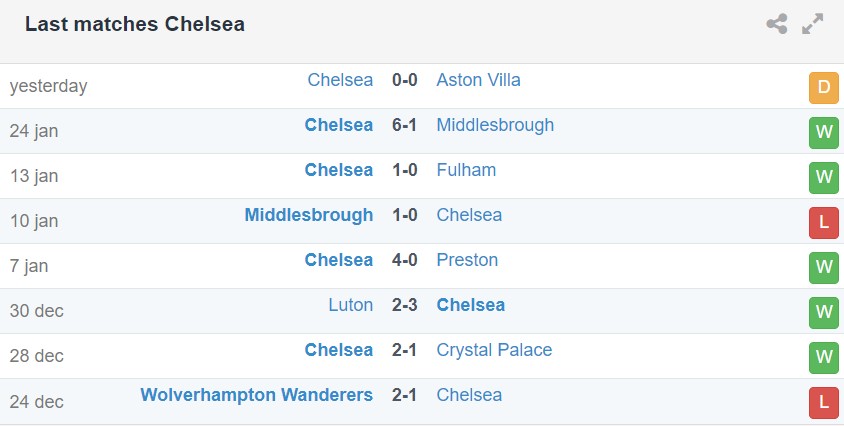This screenshot has width=844, height=426.
Task: Open the Preston team link
Action: [x=467, y=260]
